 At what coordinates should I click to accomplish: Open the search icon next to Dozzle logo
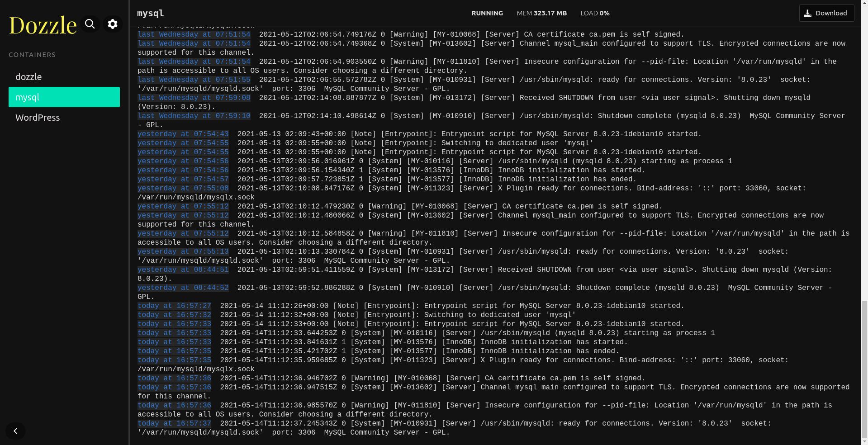pyautogui.click(x=90, y=24)
